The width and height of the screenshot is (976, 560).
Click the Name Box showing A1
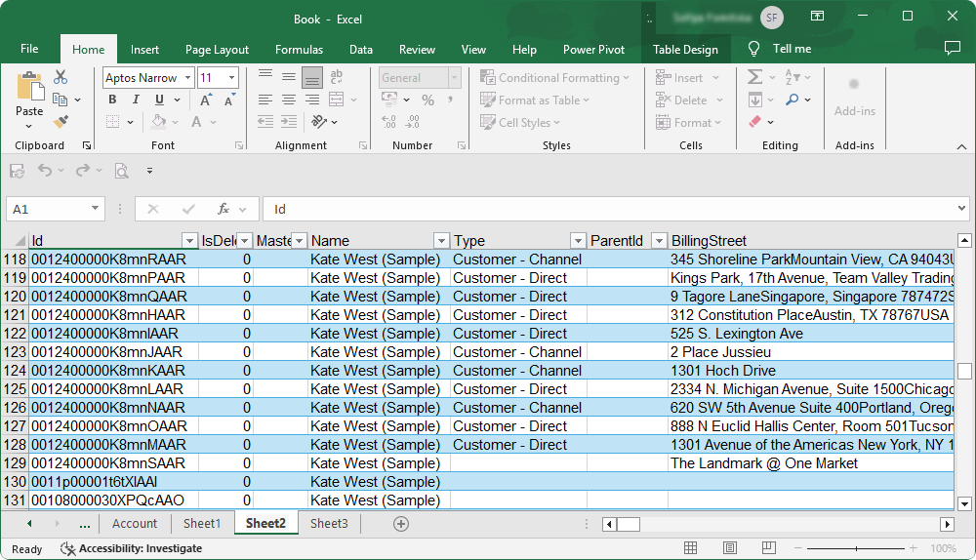point(55,209)
